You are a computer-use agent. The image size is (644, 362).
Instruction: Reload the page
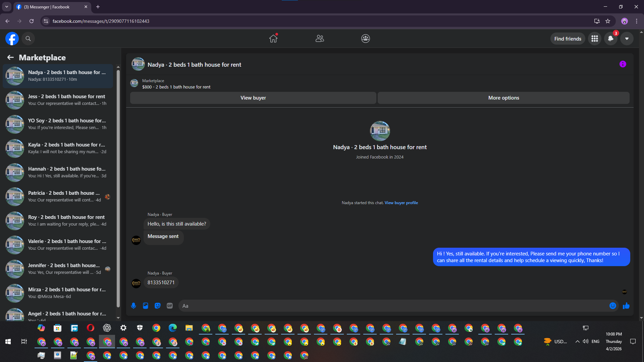click(x=32, y=21)
